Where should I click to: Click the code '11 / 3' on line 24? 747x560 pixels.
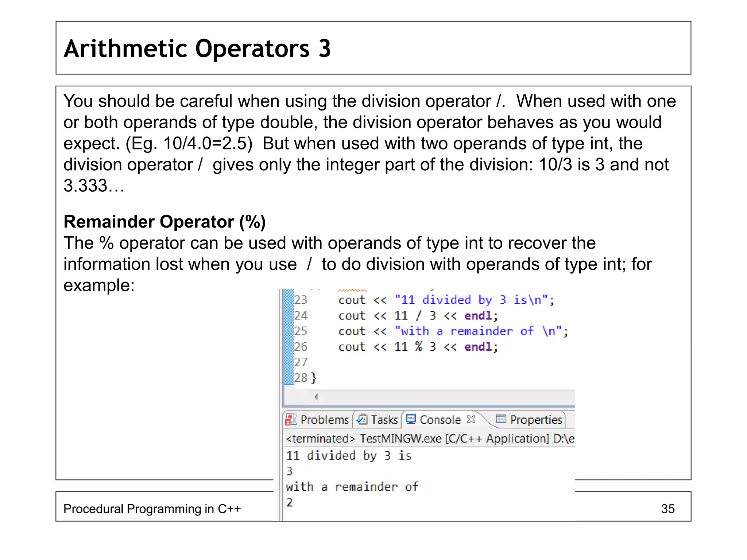coord(415,316)
